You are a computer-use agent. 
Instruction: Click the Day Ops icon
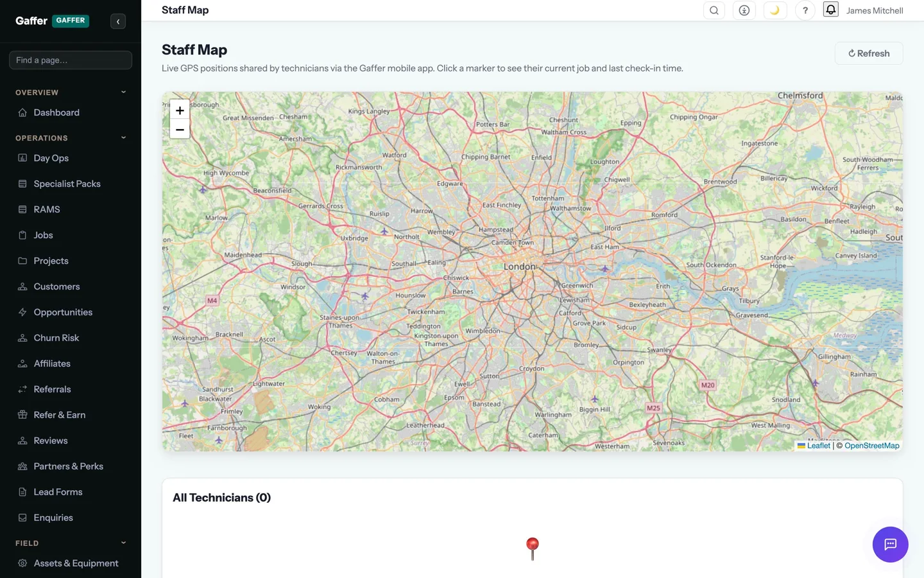[x=22, y=158]
